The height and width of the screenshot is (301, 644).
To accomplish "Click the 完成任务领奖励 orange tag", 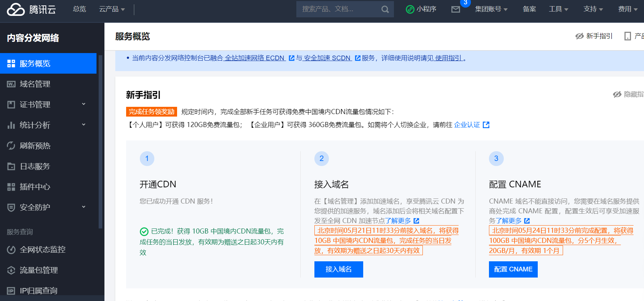I will (x=151, y=112).
